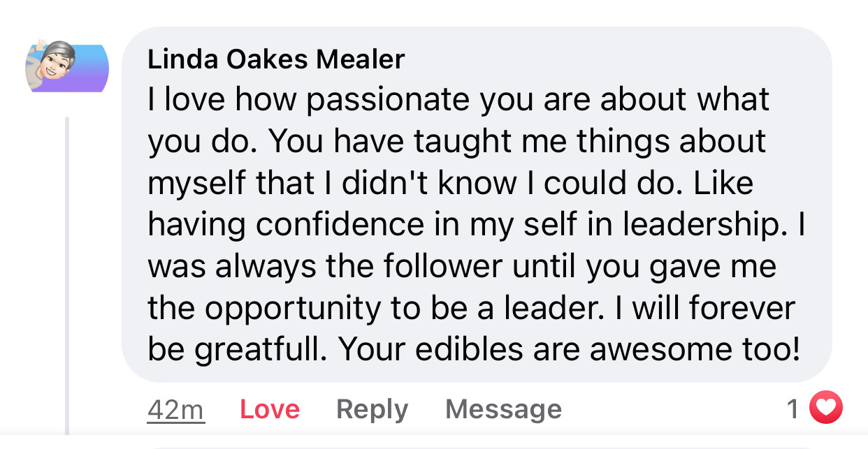Click Linda Oakes Mealer's avatar picture
Viewport: 868px width, 449px height.
tap(68, 67)
